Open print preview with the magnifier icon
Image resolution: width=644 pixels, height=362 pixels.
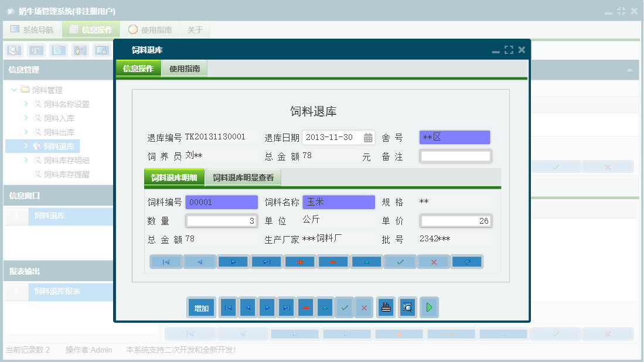pos(407,308)
